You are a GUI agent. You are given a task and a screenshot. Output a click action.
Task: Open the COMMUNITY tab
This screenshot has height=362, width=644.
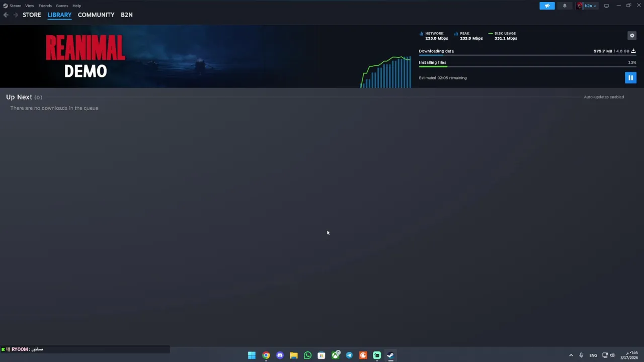pyautogui.click(x=96, y=15)
